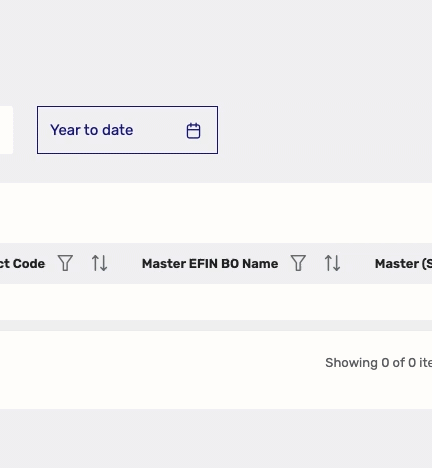
Task: Filter the Code column
Action: [x=65, y=263]
